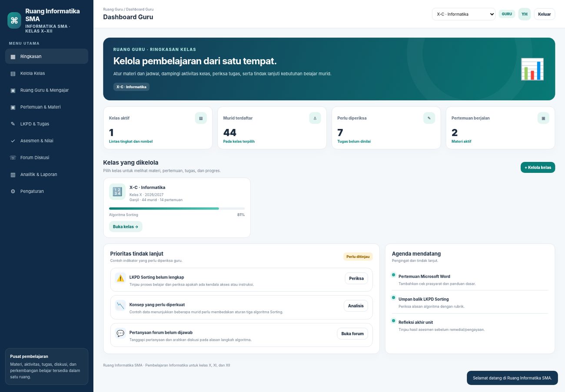
Task: Click the X-C · Informatika chip in banner
Action: pyautogui.click(x=131, y=87)
